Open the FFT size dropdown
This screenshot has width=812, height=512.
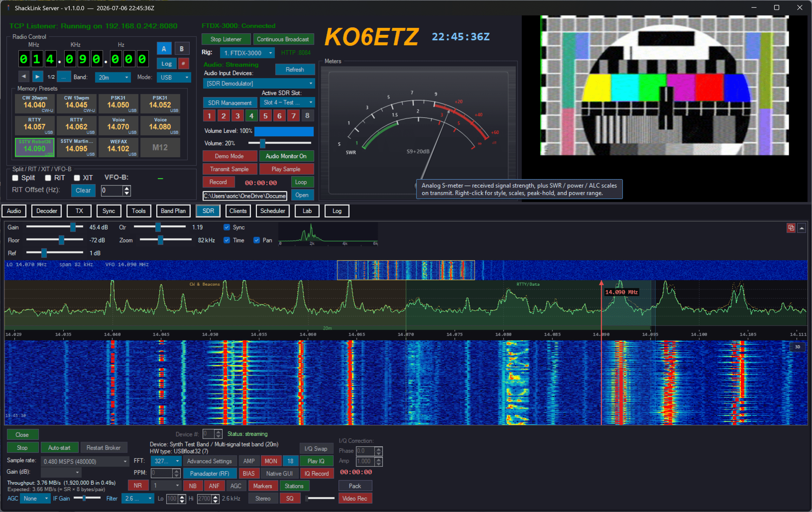[166, 461]
